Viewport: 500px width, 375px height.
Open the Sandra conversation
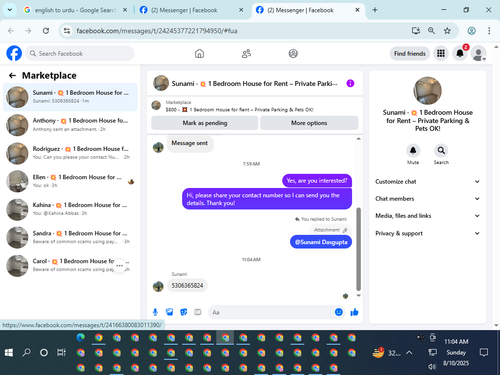point(70,237)
